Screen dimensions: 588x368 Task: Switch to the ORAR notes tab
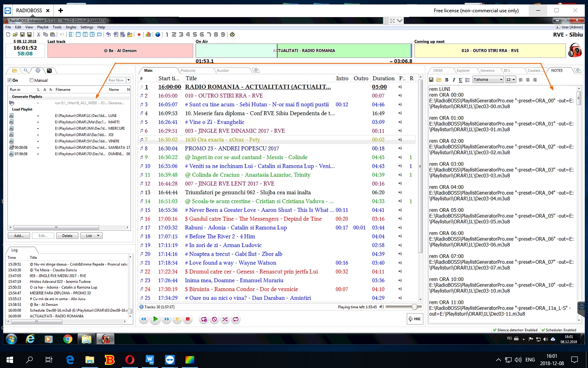coord(438,70)
